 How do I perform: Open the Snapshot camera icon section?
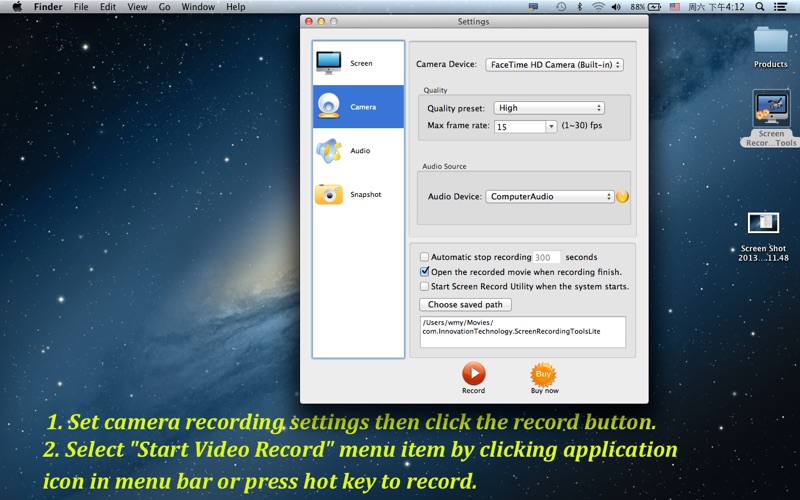tap(329, 194)
